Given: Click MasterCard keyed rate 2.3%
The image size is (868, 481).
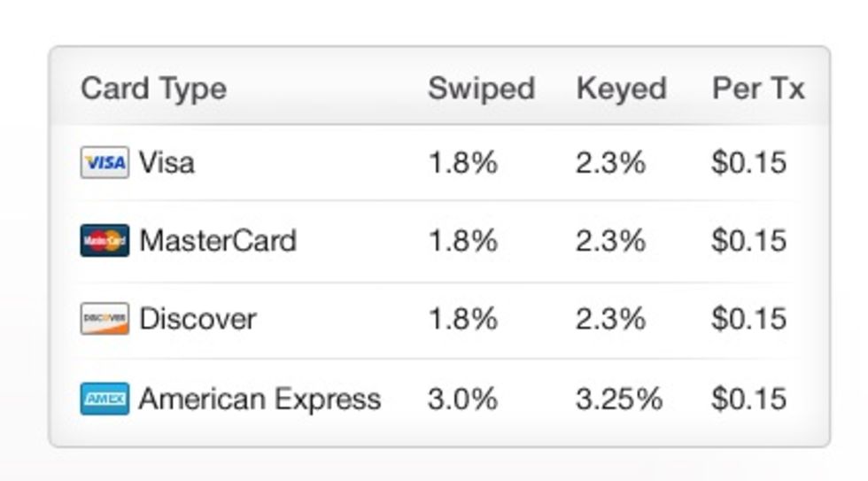Looking at the screenshot, I should [x=610, y=241].
